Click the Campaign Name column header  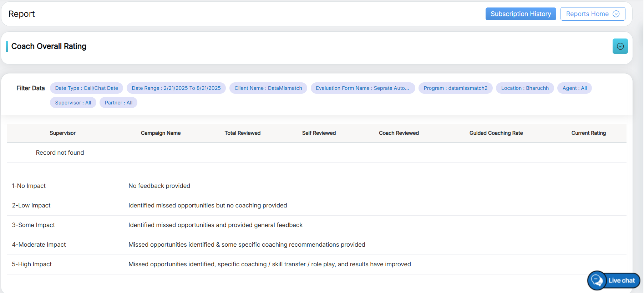(x=161, y=133)
